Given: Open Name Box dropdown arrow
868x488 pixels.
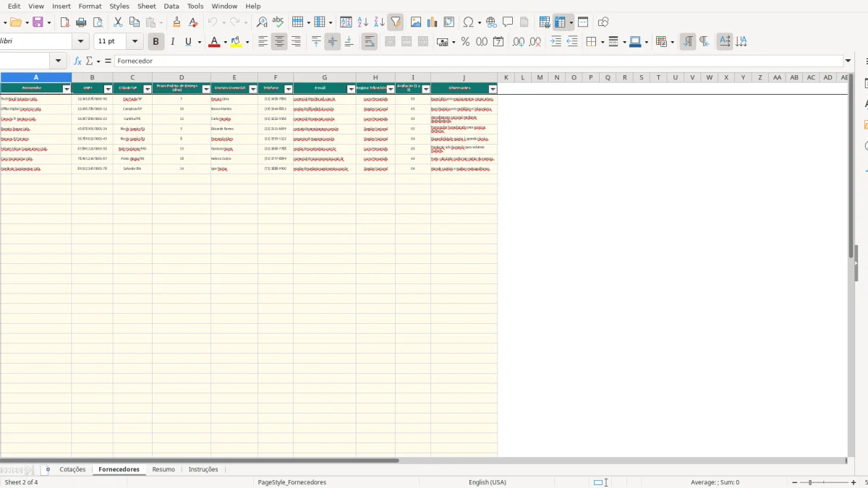Looking at the screenshot, I should pos(59,61).
